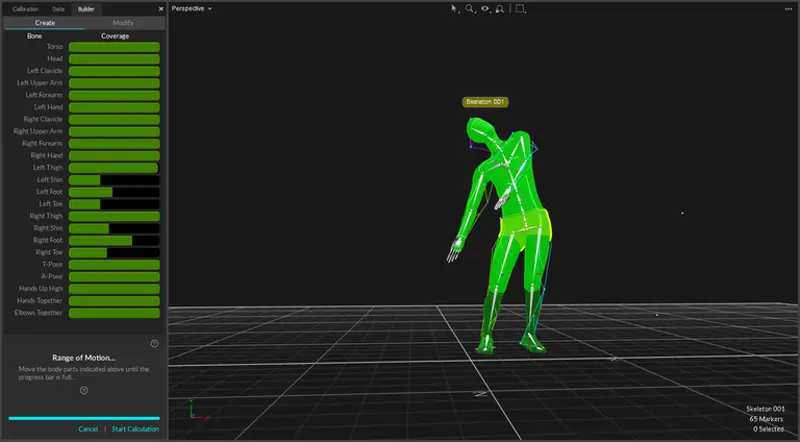Select the Create sub-tab
Image resolution: width=800 pixels, height=442 pixels.
click(x=43, y=22)
